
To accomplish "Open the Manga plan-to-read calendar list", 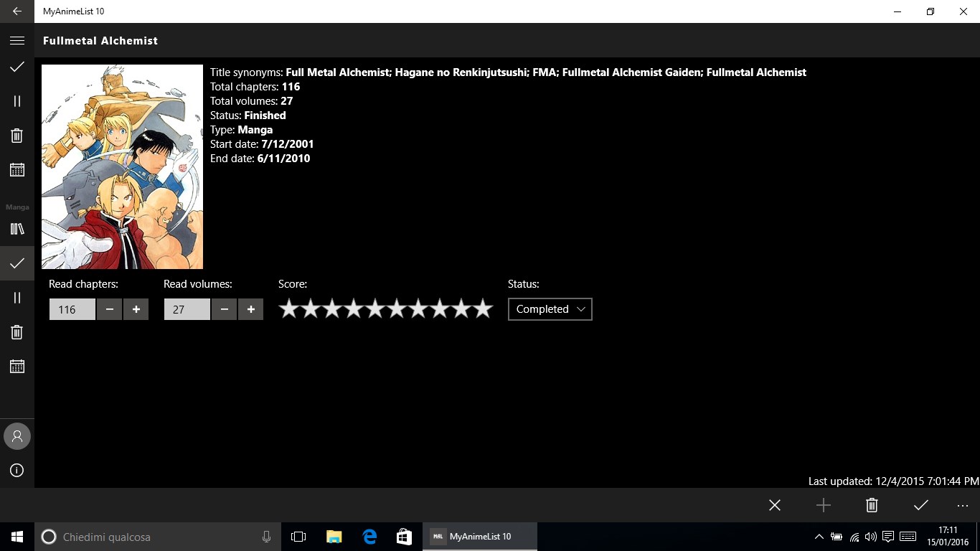I will coord(17,367).
